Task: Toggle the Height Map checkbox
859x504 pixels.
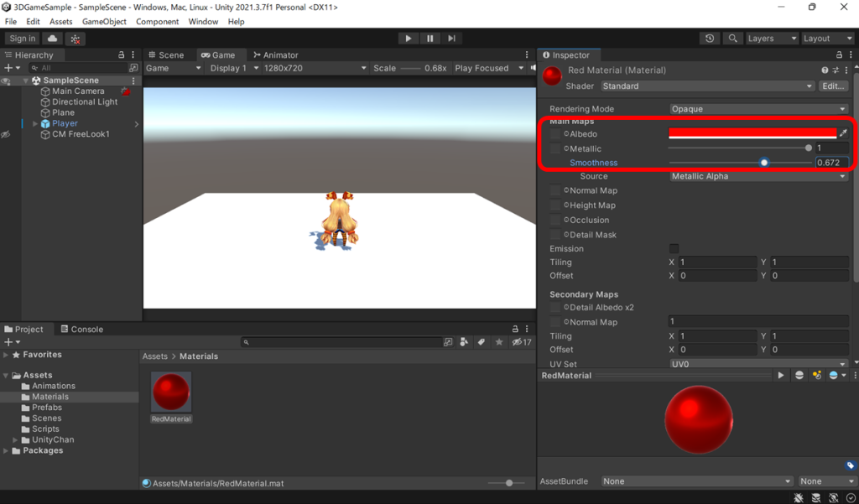Action: click(554, 205)
